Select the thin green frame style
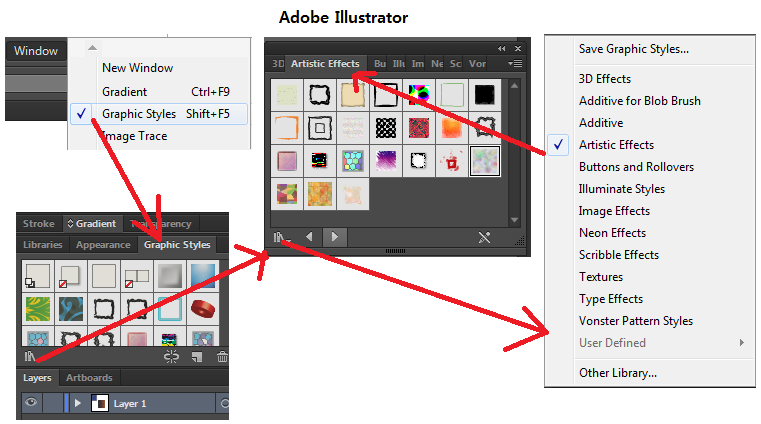The height and width of the screenshot is (424, 761). tap(452, 95)
